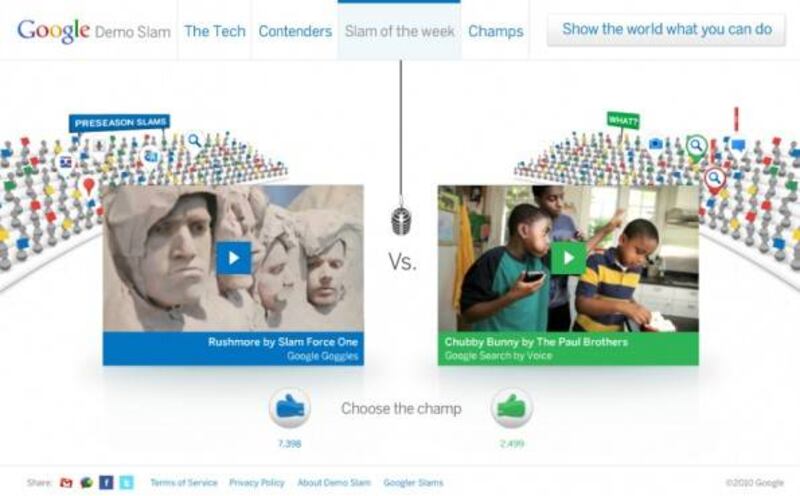Switch to the Contenders tab
Screen dimensions: 800x496
point(295,31)
